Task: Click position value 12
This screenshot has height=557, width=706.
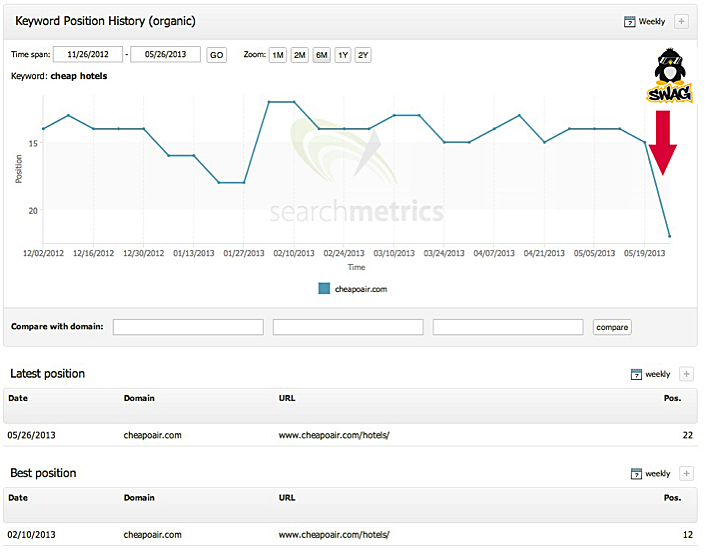Action: click(x=688, y=535)
